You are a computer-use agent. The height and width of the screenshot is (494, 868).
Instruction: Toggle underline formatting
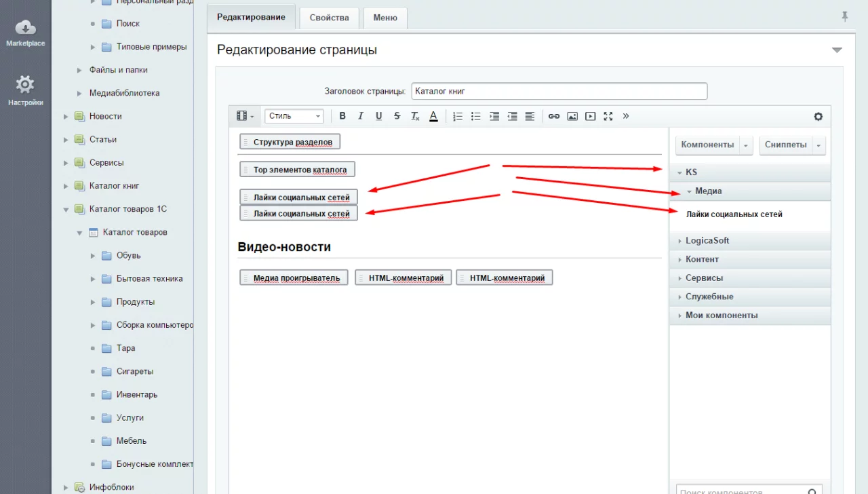click(379, 116)
